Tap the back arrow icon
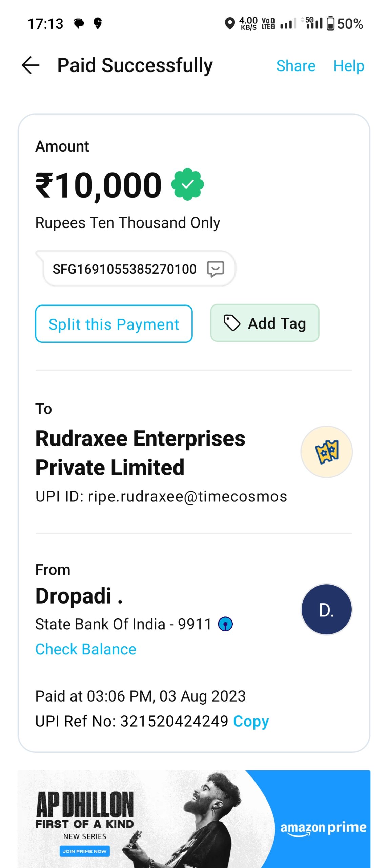This screenshot has height=868, width=388. click(30, 65)
